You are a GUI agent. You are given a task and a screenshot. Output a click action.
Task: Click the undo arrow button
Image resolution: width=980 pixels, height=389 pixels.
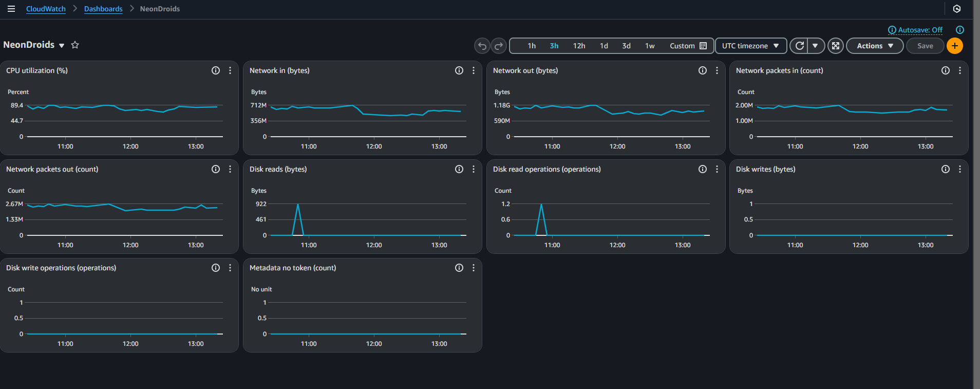(482, 46)
